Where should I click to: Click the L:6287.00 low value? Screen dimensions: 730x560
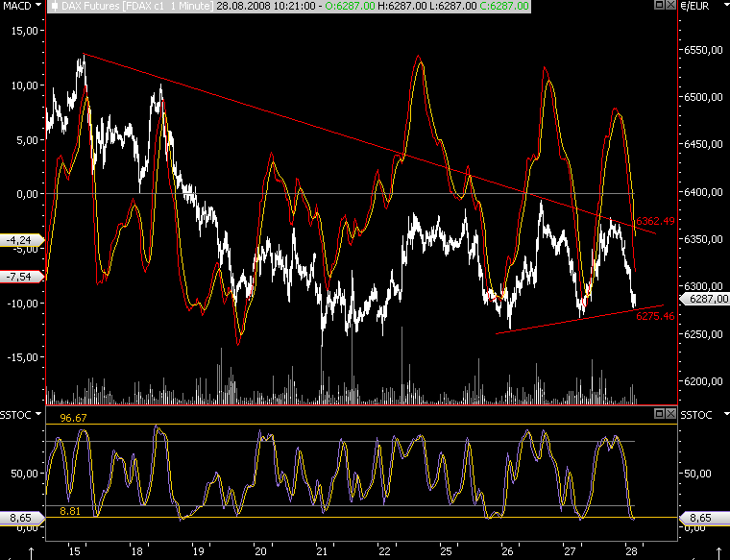pos(452,6)
